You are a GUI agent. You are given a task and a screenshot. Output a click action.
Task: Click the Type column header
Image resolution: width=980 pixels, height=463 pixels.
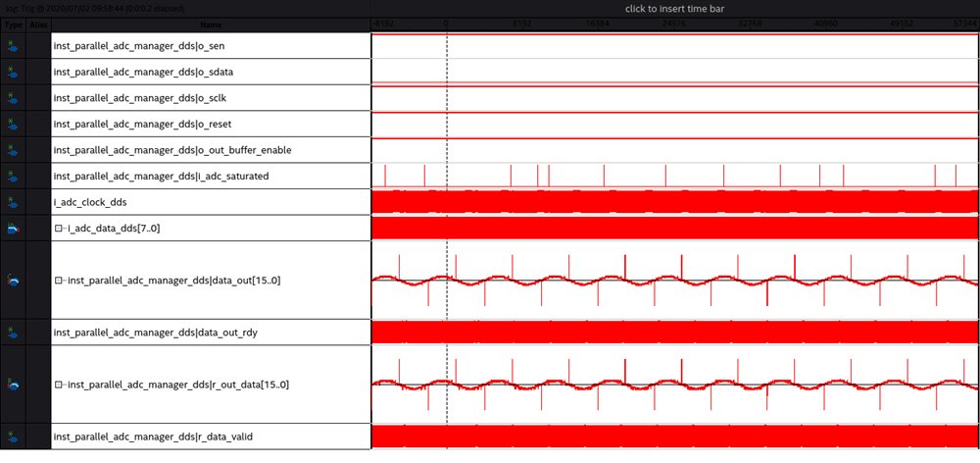[13, 26]
